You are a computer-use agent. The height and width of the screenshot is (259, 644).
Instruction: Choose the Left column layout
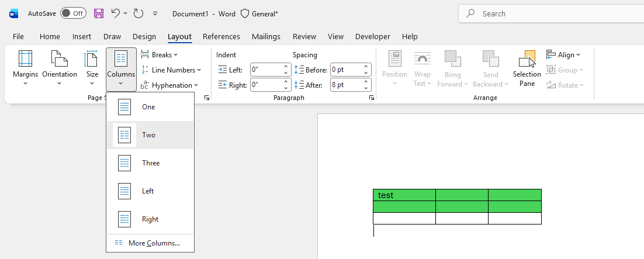coord(150,191)
